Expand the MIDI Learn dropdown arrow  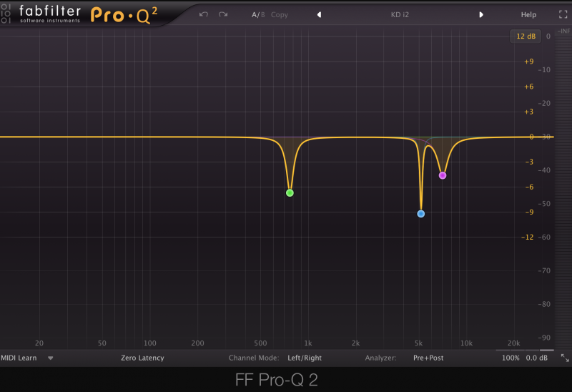coord(51,358)
